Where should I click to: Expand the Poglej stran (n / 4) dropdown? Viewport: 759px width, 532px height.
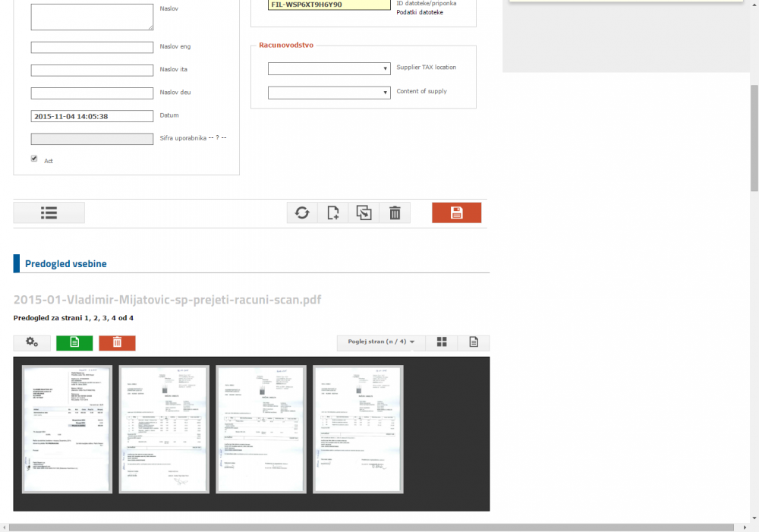(381, 343)
